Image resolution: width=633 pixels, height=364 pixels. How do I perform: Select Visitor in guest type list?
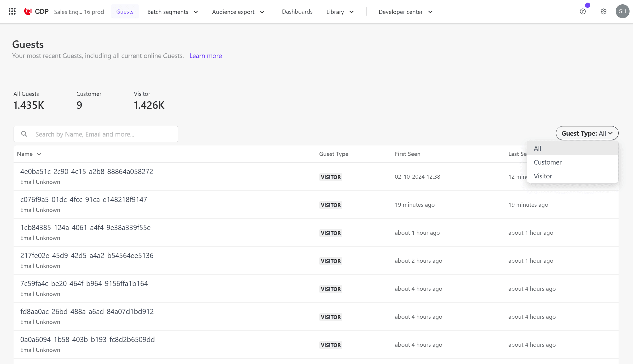coord(543,176)
